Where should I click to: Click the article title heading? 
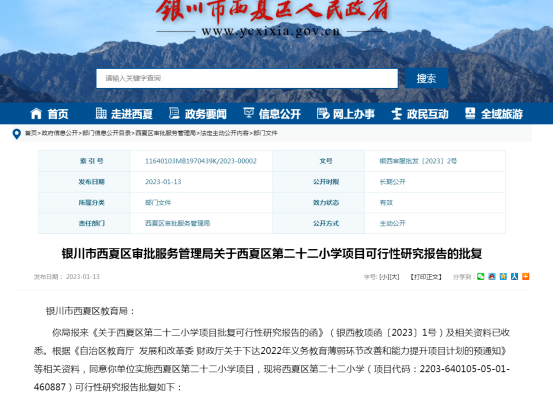pos(272,254)
